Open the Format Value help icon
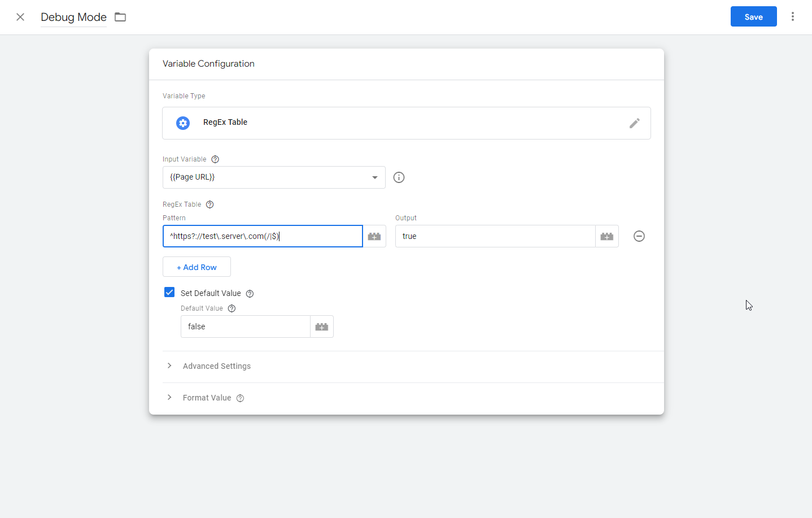The width and height of the screenshot is (812, 518). (x=240, y=398)
